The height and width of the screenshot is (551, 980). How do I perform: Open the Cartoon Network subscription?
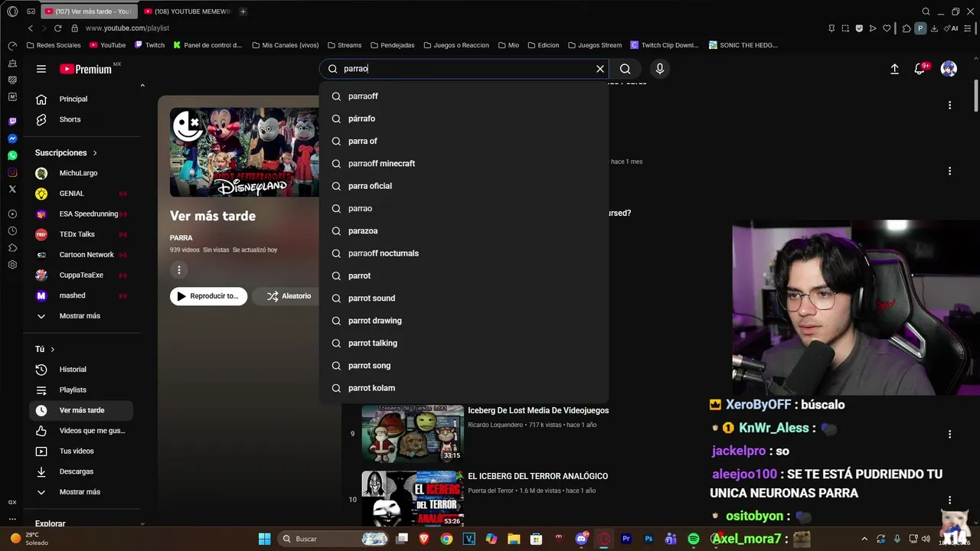tap(82, 255)
